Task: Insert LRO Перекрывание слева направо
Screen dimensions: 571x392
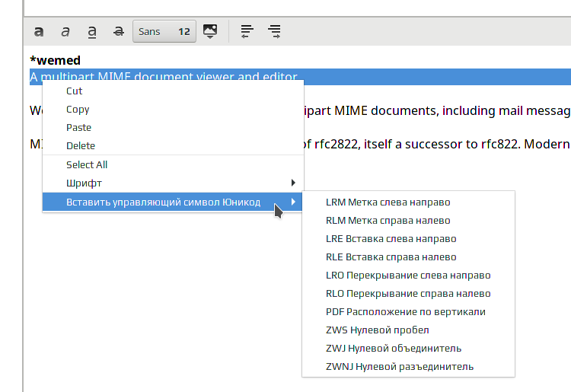Action: coord(408,276)
